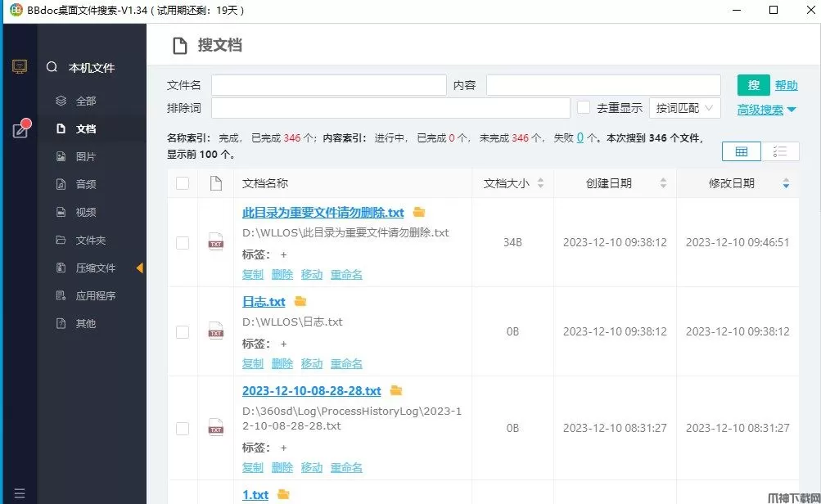821x504 pixels.
Task: Click 删除 for 日志.txt
Action: [282, 363]
